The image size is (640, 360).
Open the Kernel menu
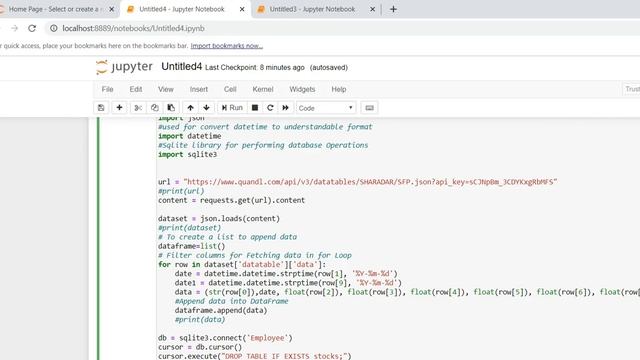point(263,89)
